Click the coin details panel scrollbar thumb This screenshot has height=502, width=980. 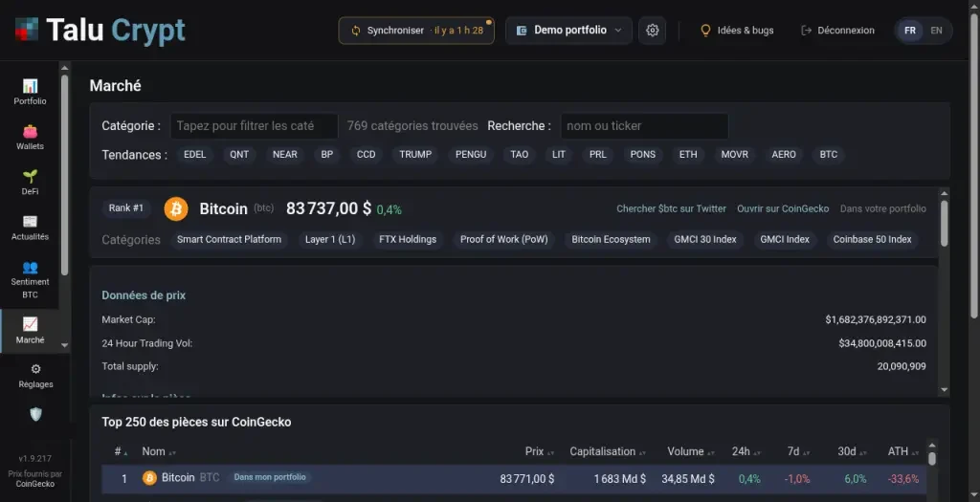tap(944, 223)
